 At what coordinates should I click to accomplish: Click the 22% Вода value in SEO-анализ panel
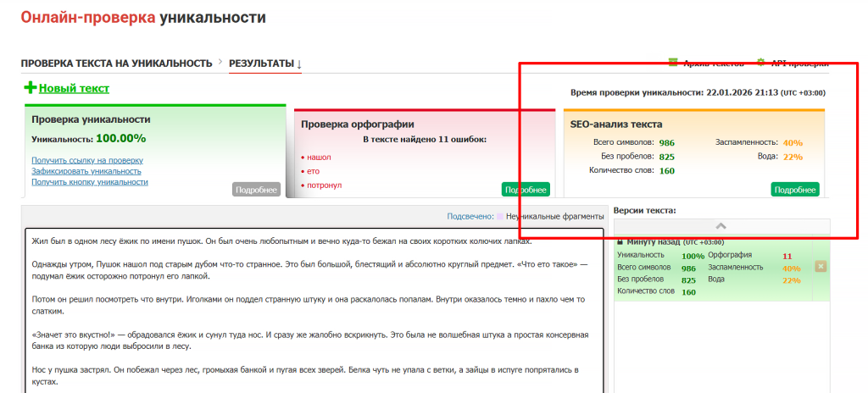tap(793, 157)
